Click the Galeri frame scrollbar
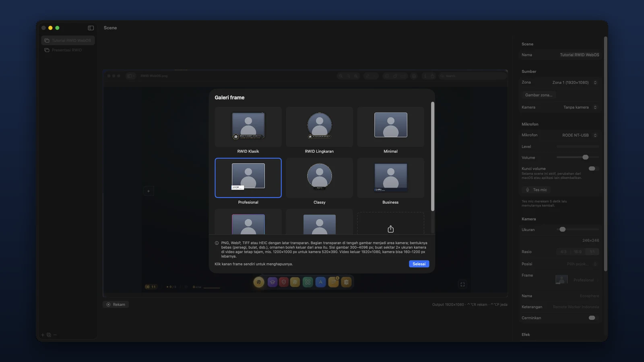The image size is (644, 362). pyautogui.click(x=433, y=156)
